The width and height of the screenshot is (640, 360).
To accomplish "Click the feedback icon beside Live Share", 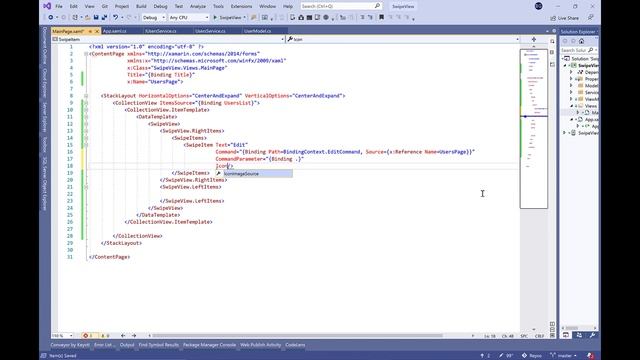I will coord(590,18).
